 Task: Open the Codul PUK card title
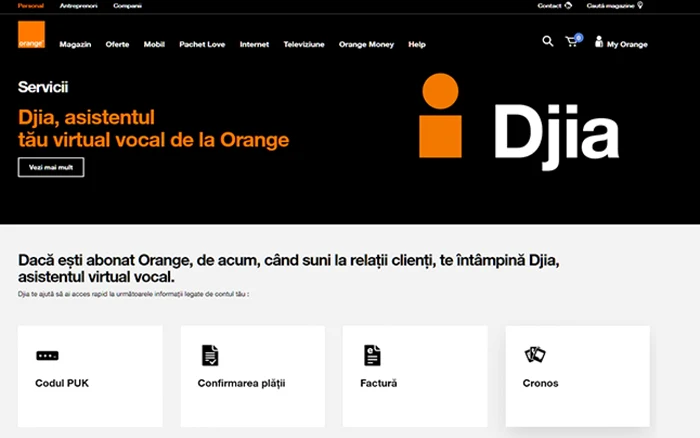coord(62,383)
